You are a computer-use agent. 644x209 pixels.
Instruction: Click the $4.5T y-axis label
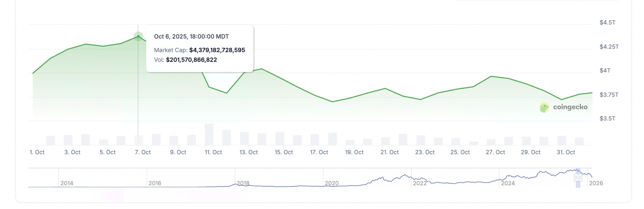[x=607, y=23]
